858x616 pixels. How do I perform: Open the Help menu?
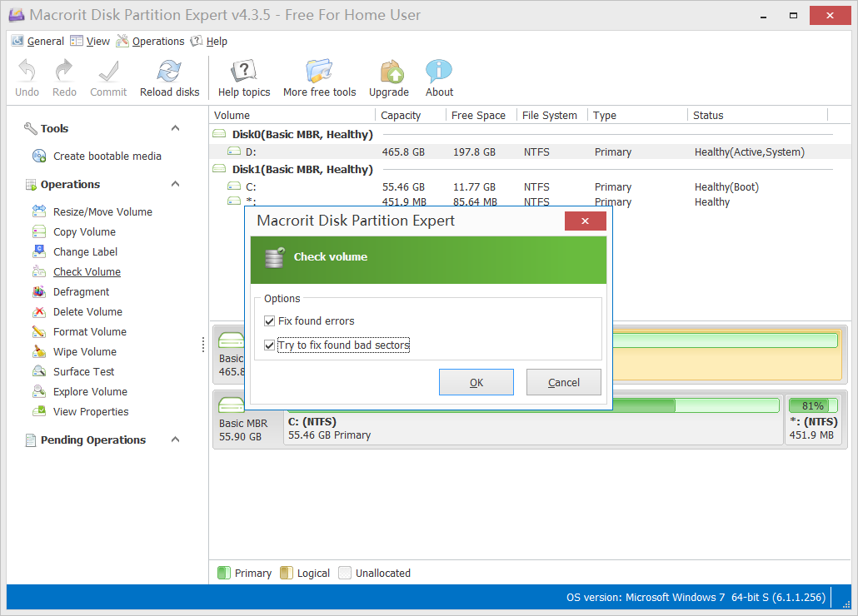coord(209,41)
